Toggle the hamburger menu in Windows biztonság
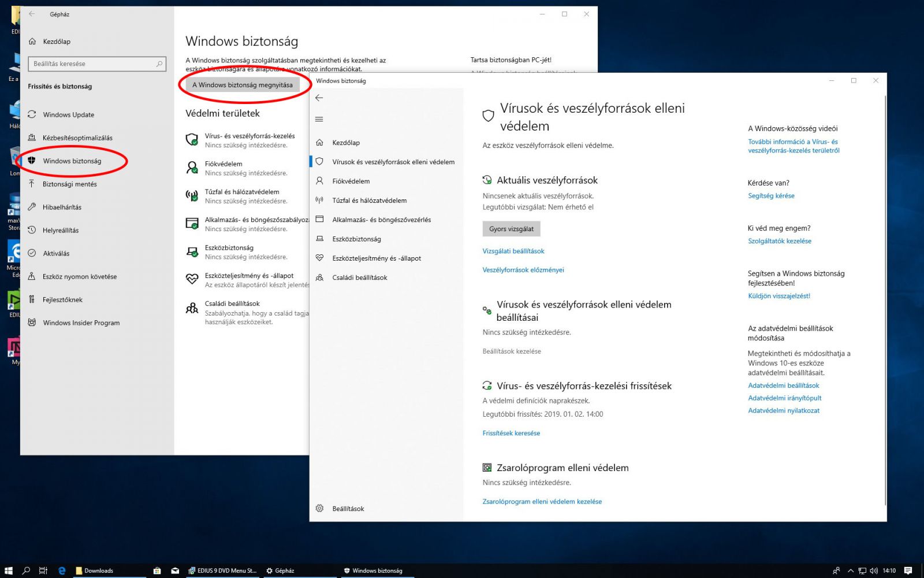924x578 pixels. point(319,119)
